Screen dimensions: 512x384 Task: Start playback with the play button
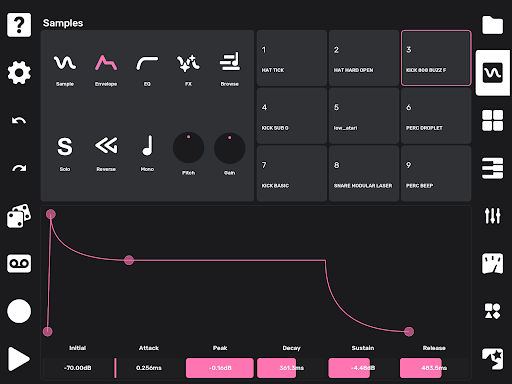coord(19,359)
